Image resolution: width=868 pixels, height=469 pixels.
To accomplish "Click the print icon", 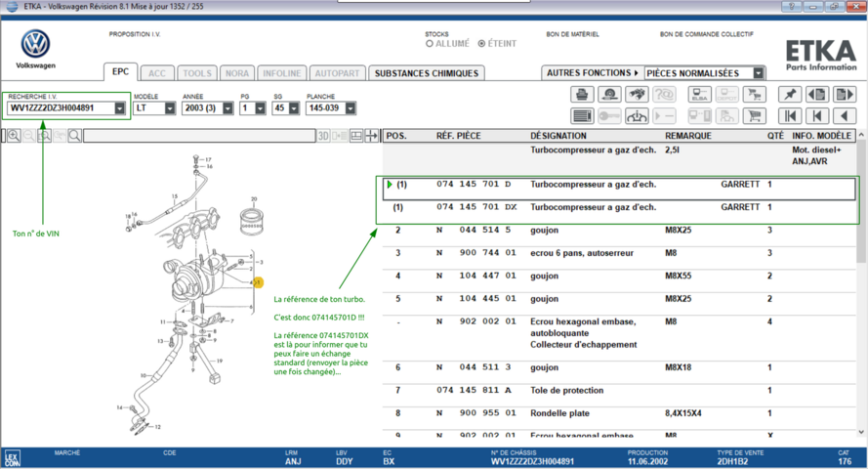I will pos(582,95).
